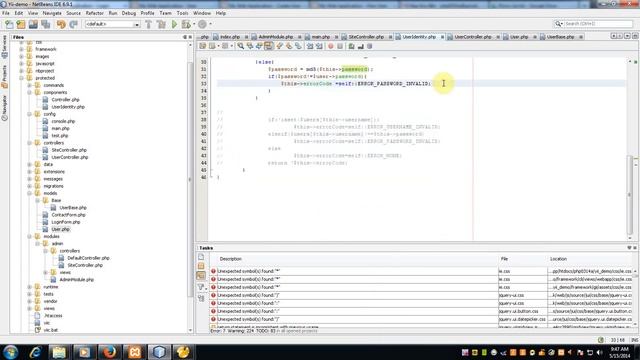Select main.php under the config folder
Screen dimensions: 640x360
coord(60,129)
